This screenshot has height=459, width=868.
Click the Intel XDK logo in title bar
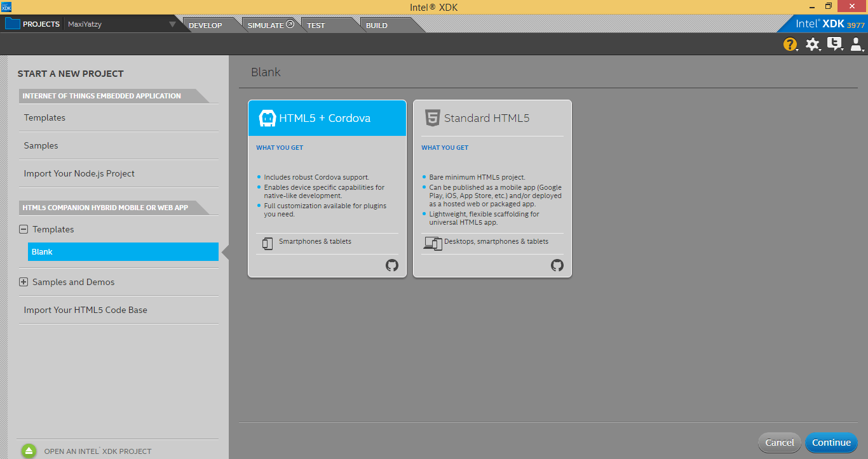click(7, 6)
